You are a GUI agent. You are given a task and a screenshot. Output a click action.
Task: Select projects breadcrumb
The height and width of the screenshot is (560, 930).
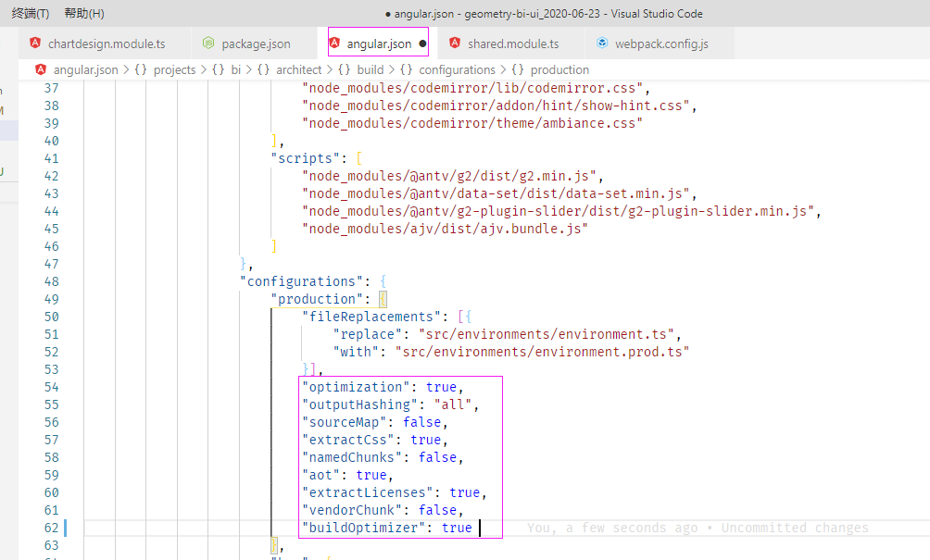click(174, 70)
